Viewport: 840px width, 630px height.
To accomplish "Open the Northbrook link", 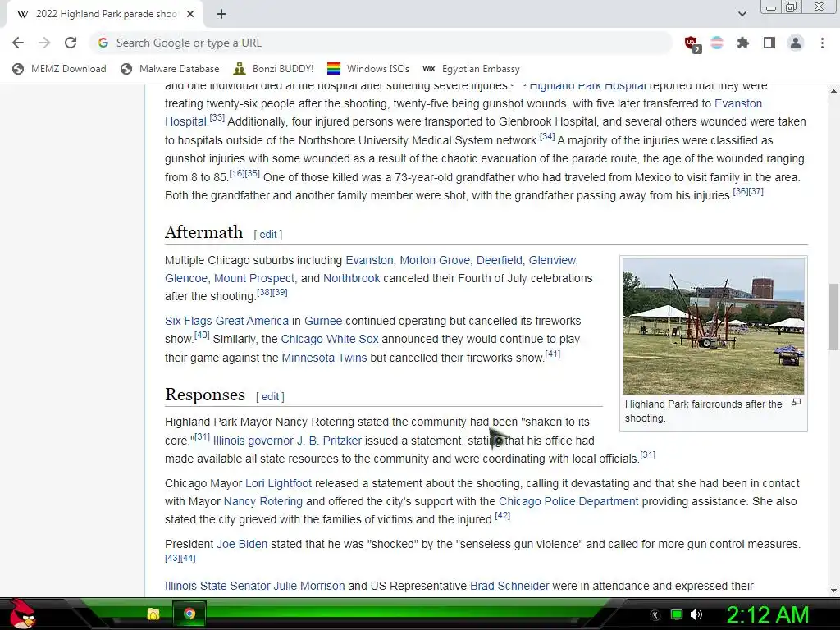I will [x=351, y=279].
